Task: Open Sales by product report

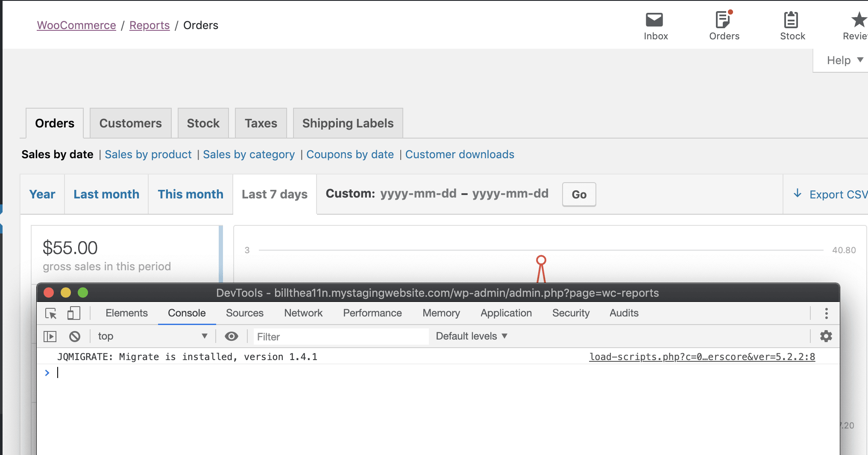Action: click(148, 154)
